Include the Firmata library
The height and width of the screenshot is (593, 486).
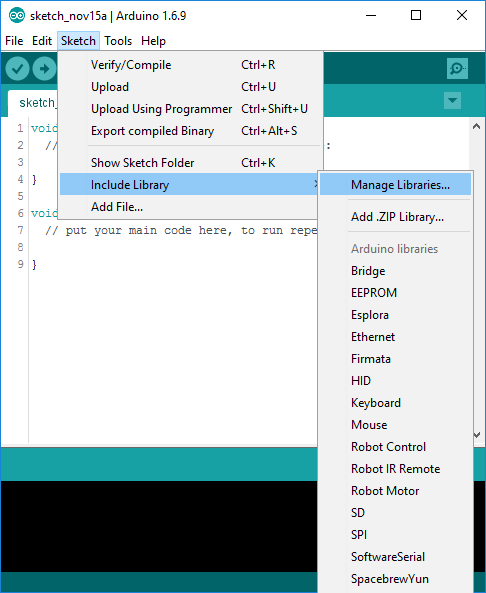(395, 359)
